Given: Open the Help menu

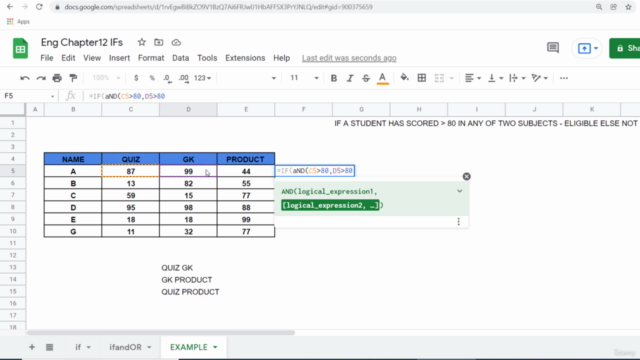Looking at the screenshot, I should coord(282,58).
